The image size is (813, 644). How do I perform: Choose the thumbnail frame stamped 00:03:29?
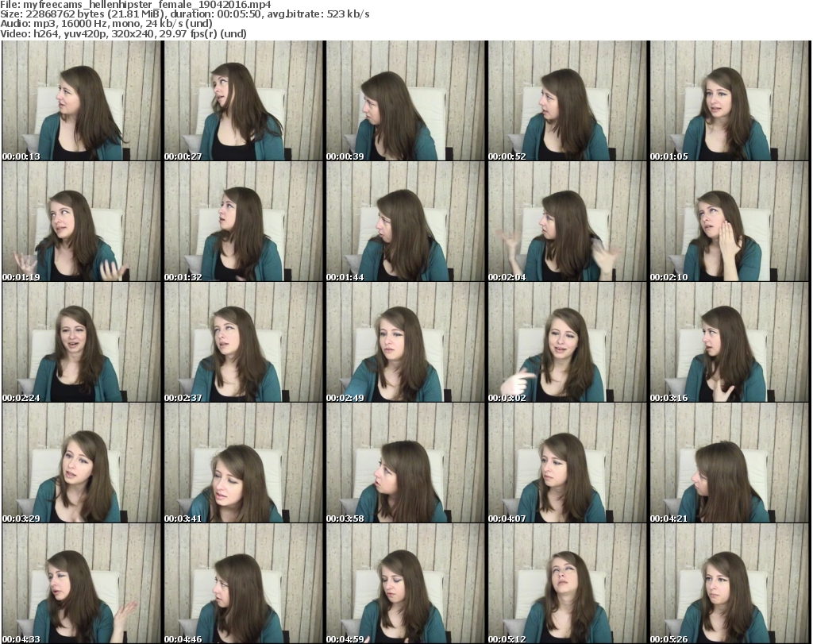click(82, 462)
